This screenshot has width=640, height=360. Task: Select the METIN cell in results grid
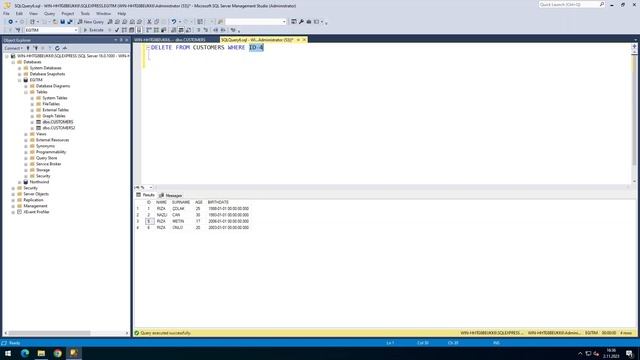(178, 221)
